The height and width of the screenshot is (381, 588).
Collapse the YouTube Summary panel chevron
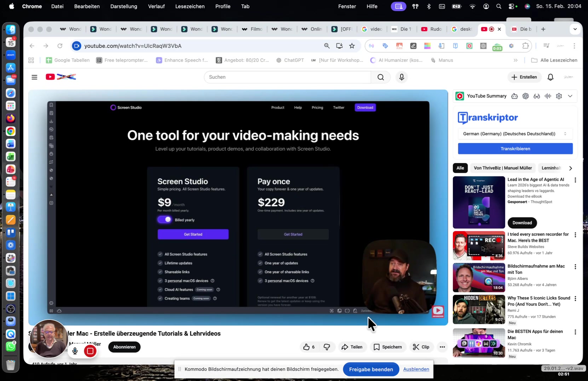coord(570,96)
